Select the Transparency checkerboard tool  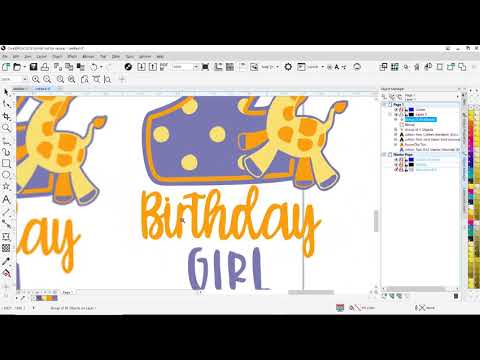pyautogui.click(x=6, y=248)
